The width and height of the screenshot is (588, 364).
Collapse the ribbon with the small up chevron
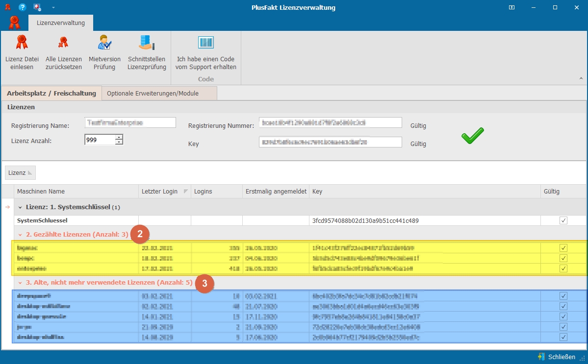tap(581, 79)
